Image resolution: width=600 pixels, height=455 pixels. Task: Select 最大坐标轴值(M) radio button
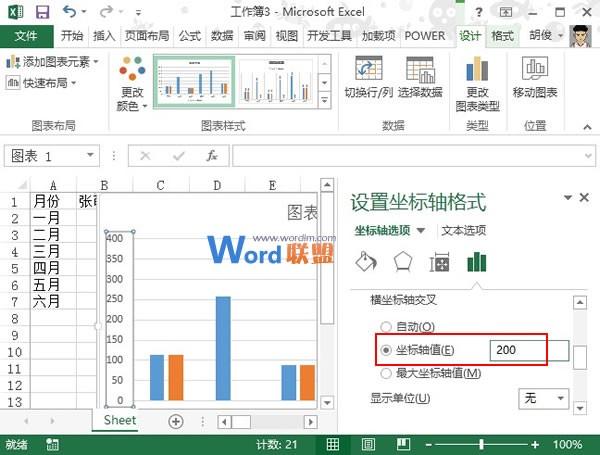coord(386,373)
